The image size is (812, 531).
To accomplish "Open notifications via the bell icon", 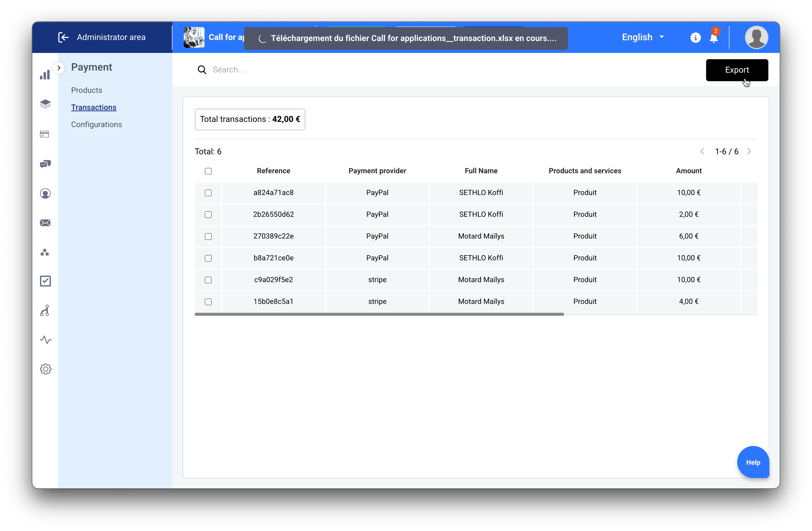I will pos(713,38).
